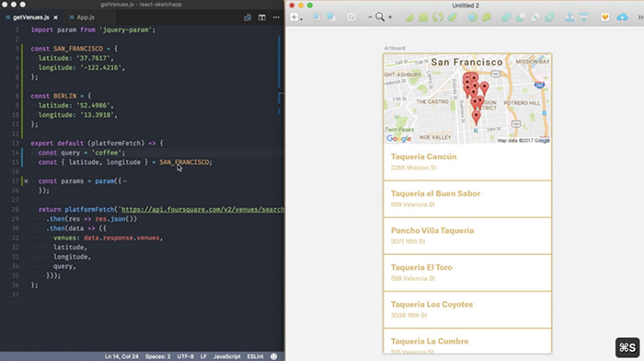Open the foursquare API URL link
Viewport: 644px width, 361px height.
[x=202, y=209]
